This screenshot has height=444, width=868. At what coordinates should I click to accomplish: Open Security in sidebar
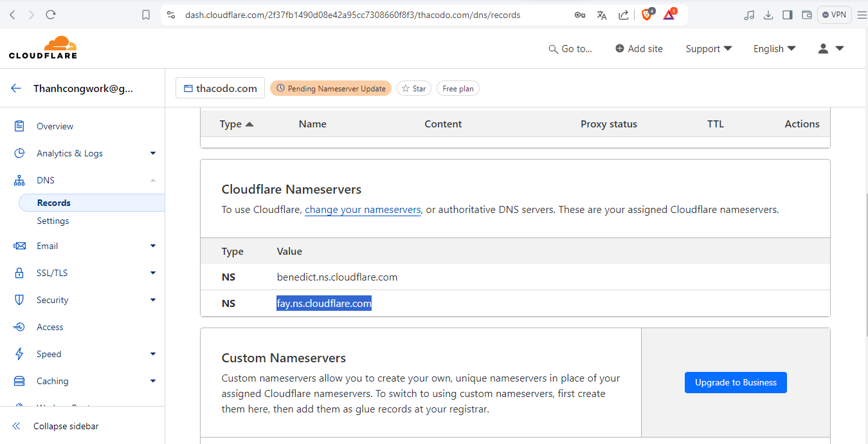52,300
